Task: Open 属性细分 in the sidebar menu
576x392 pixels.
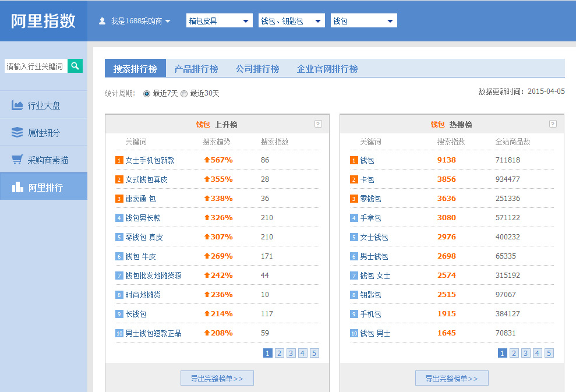Action: pyautogui.click(x=44, y=132)
